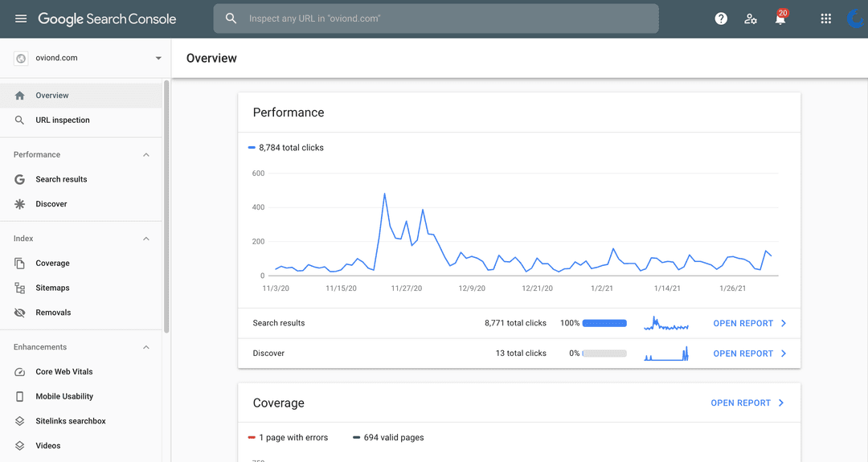Open Coverage in sidebar

point(81,264)
